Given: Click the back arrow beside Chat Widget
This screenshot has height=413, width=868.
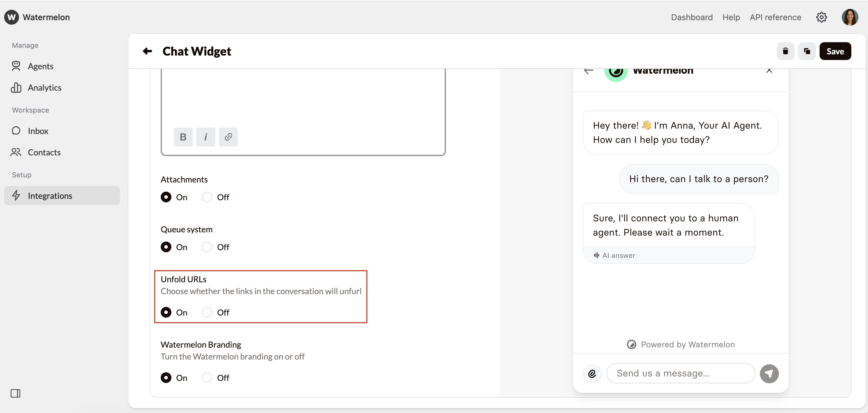Looking at the screenshot, I should click(147, 51).
